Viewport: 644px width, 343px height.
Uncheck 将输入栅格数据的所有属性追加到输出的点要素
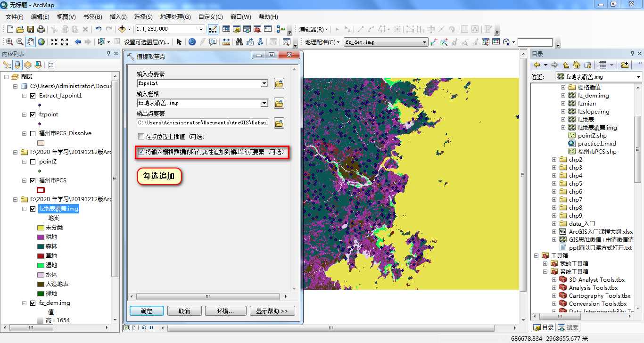(141, 152)
